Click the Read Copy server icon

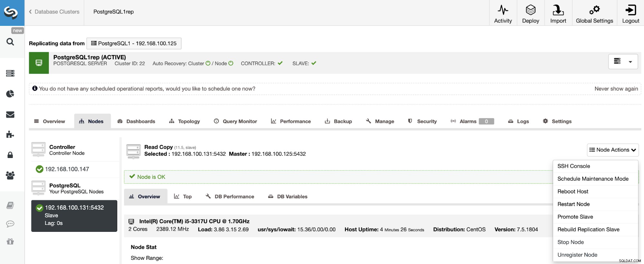[x=133, y=152]
